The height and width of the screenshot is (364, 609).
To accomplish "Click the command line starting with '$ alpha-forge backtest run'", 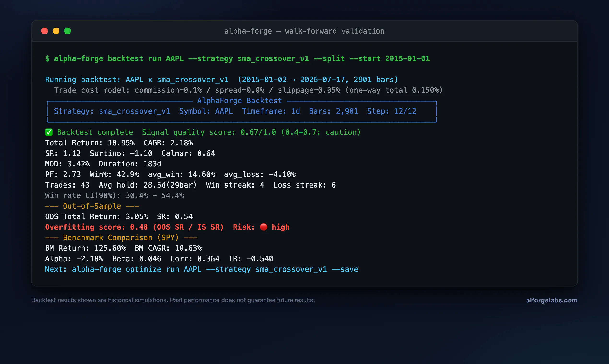I will point(237,59).
